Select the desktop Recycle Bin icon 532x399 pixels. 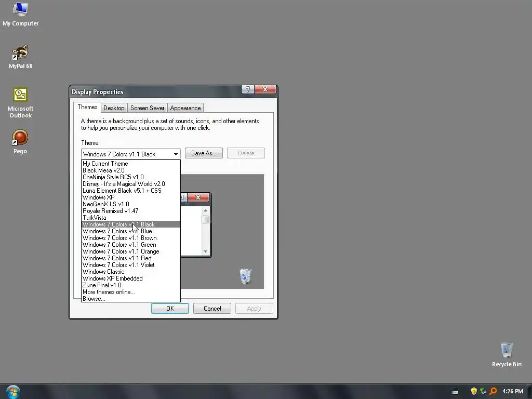pos(507,354)
